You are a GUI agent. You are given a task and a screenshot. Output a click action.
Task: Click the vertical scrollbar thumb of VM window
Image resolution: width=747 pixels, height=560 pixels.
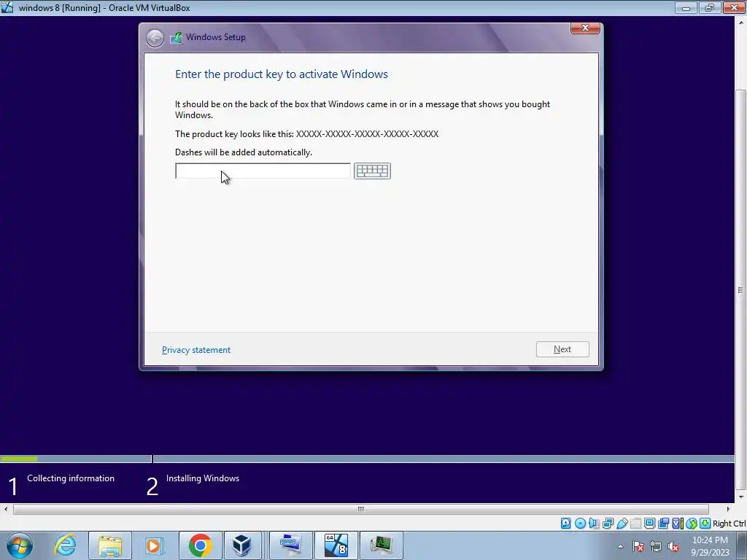(740, 289)
